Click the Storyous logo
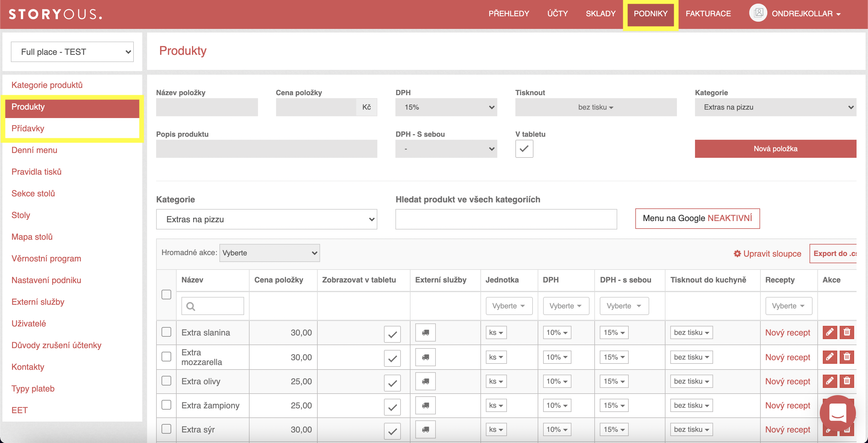The height and width of the screenshot is (443, 868). (x=55, y=14)
